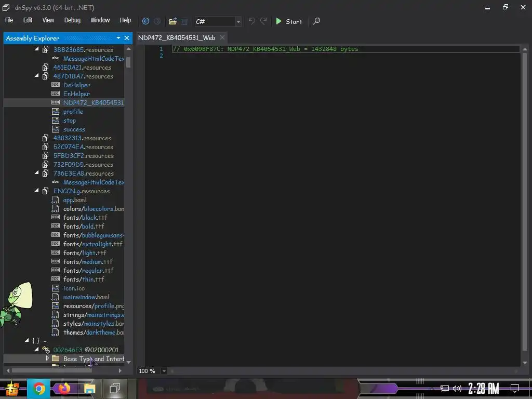Click the fonts/black.ttf binary icon
The image size is (532, 399).
point(56,217)
